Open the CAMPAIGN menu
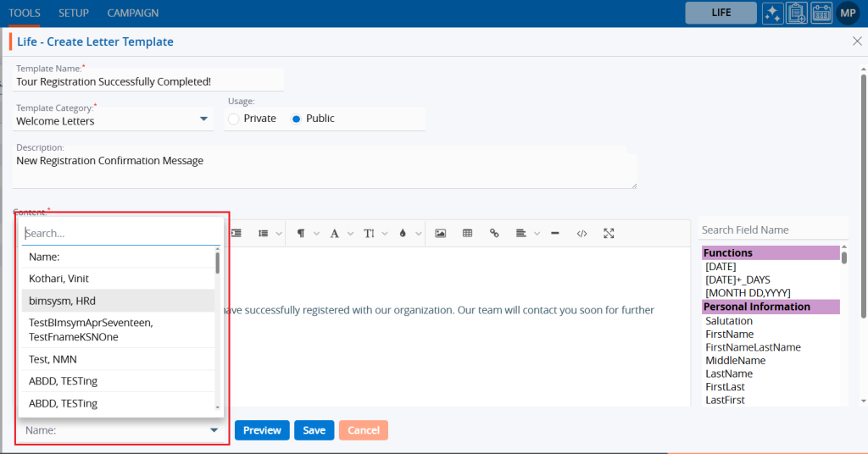 [132, 13]
